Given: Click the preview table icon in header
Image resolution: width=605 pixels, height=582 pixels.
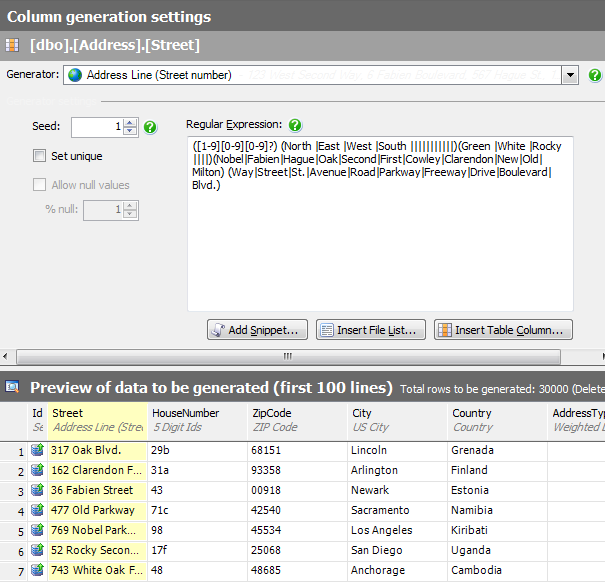Looking at the screenshot, I should point(13,387).
